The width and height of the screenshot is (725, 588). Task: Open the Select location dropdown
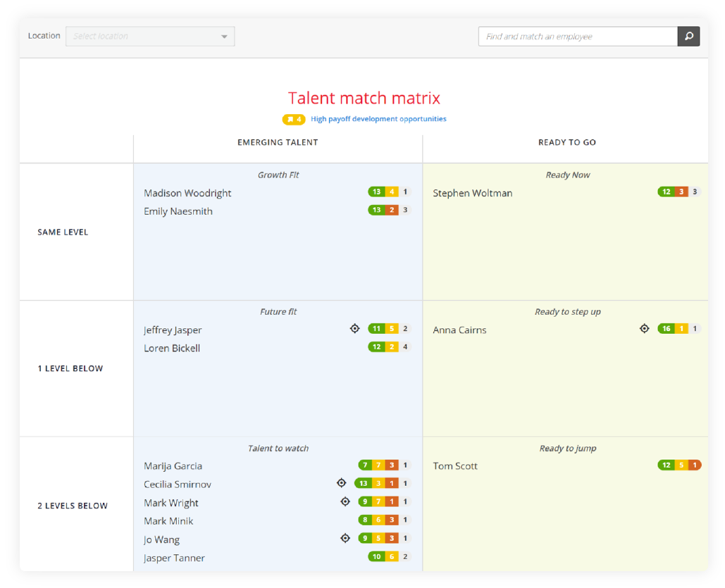point(150,36)
